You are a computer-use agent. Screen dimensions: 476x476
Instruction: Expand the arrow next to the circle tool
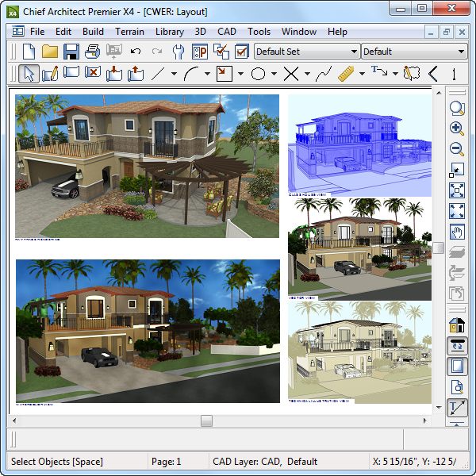274,75
